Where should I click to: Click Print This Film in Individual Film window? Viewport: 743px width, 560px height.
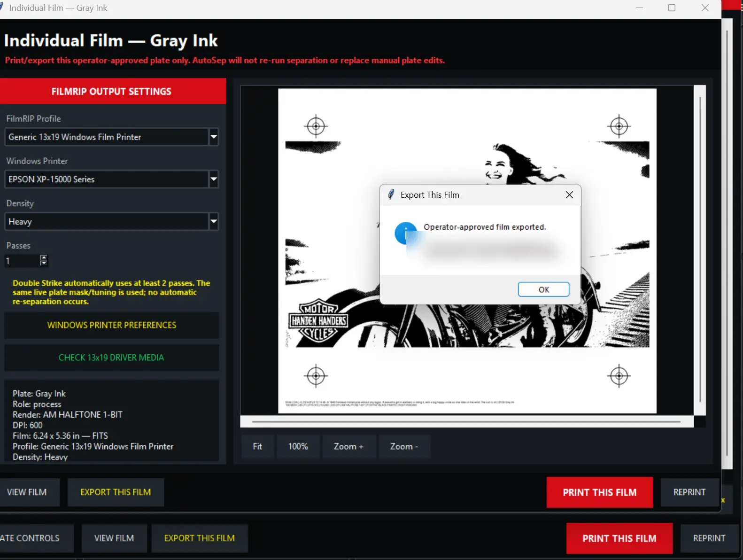[600, 492]
